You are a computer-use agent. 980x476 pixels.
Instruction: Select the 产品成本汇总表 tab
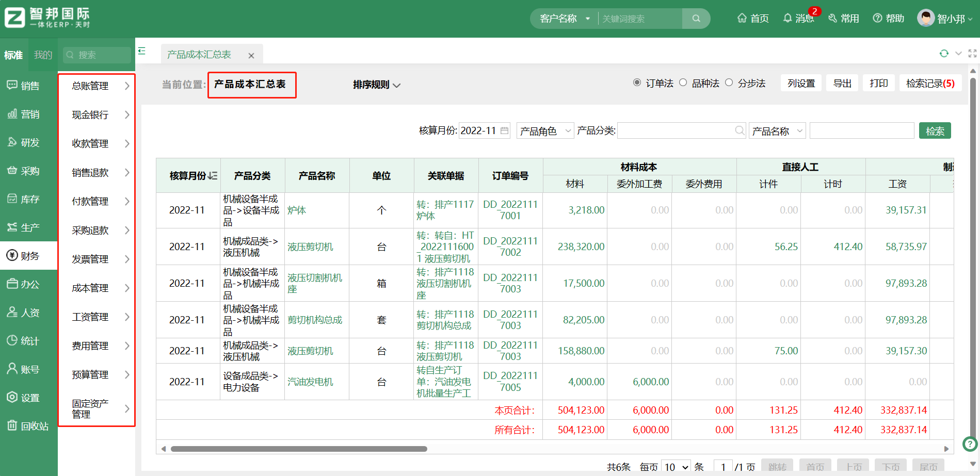click(199, 54)
